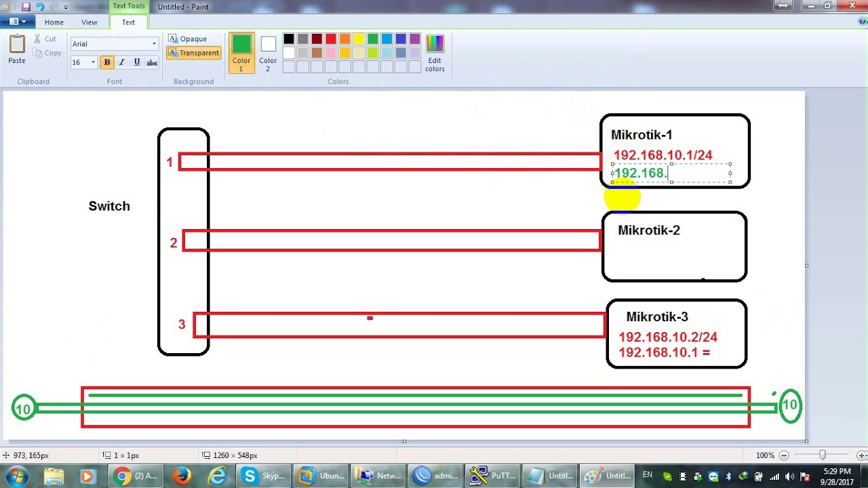Pick the yellow color swatch

coord(359,39)
